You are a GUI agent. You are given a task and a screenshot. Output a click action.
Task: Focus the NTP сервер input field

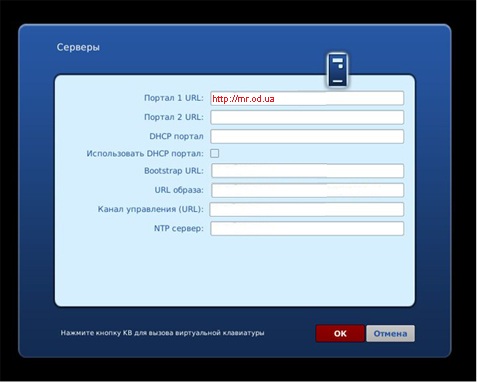coord(307,229)
